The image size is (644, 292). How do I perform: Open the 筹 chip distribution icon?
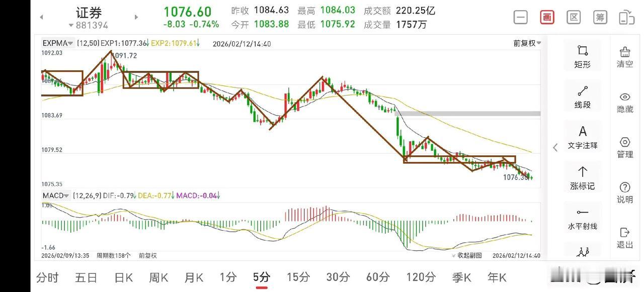point(600,17)
